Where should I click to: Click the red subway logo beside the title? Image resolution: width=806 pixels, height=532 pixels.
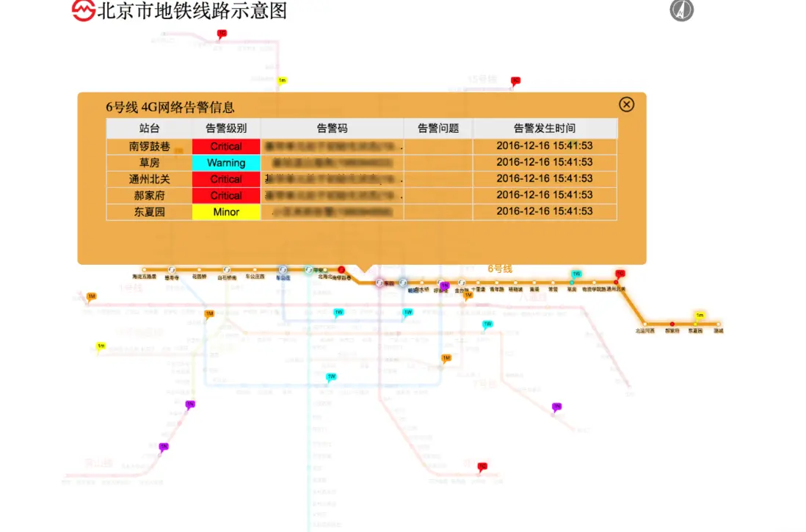click(83, 10)
